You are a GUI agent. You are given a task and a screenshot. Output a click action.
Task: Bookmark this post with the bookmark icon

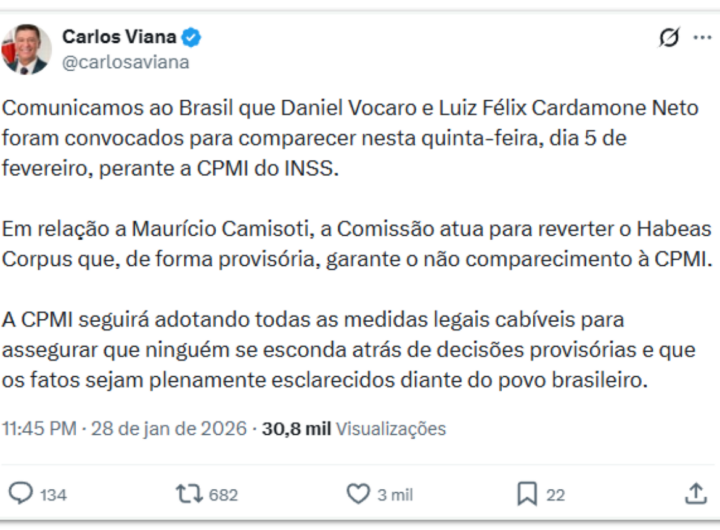527,493
